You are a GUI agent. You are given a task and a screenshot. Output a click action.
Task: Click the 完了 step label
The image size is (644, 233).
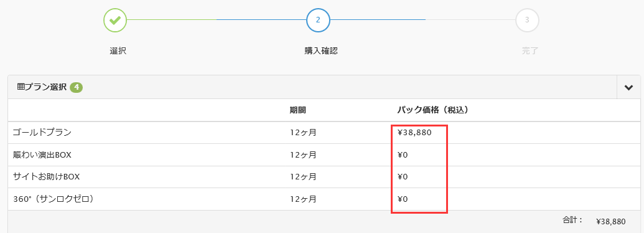(x=530, y=51)
